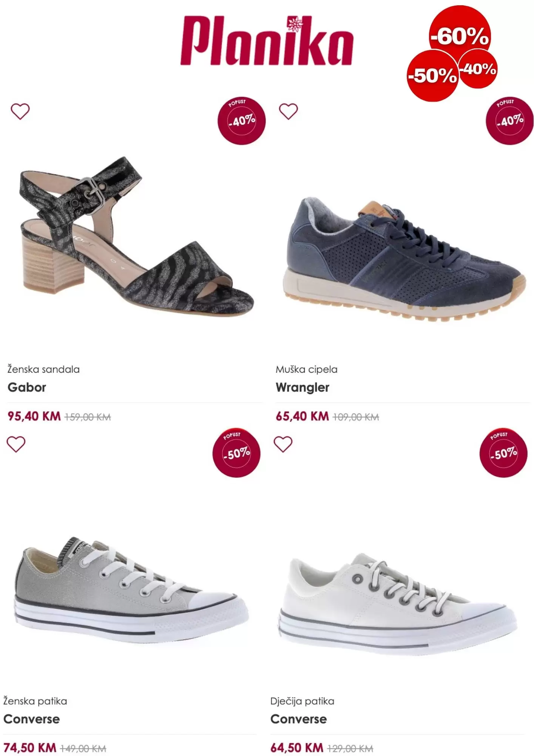
Task: Add grey Converse women's sneaker to favorites
Action: click(16, 444)
